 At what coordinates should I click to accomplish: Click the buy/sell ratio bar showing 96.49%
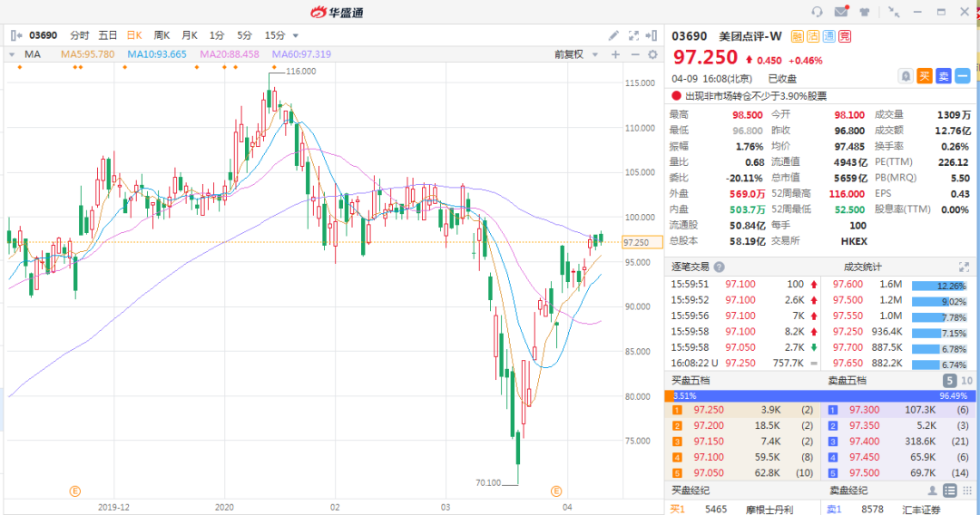pyautogui.click(x=820, y=395)
